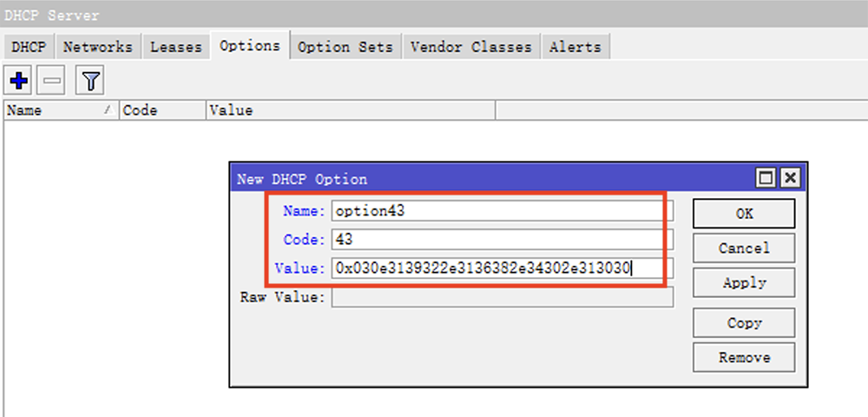868x417 pixels.
Task: Click into the Name field containing option43
Action: pyautogui.click(x=495, y=210)
